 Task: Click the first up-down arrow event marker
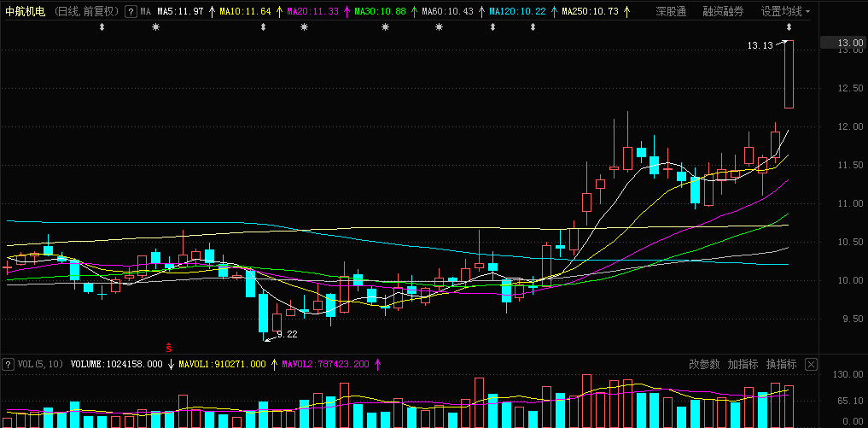(x=102, y=27)
